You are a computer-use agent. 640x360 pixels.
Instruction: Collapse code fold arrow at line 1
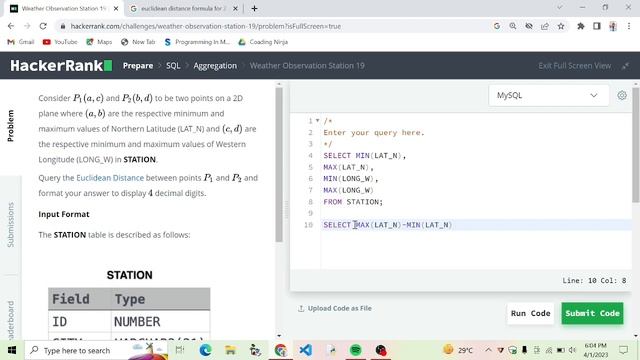pyautogui.click(x=318, y=120)
